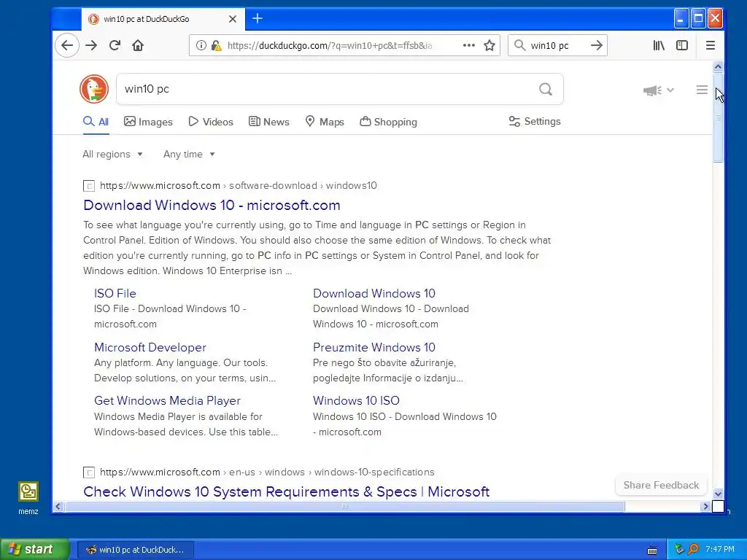This screenshot has width=747, height=560.
Task: Expand the All regions dropdown
Action: [112, 155]
